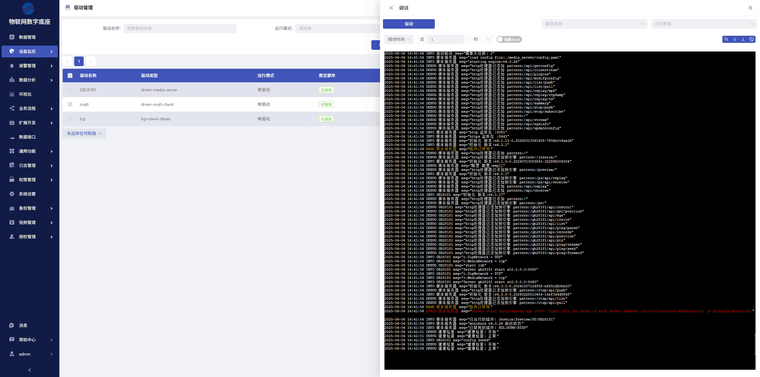Screen dimensions: 760x377
Task: Click the 授权管理 sidebar icon
Action: pyautogui.click(x=12, y=237)
